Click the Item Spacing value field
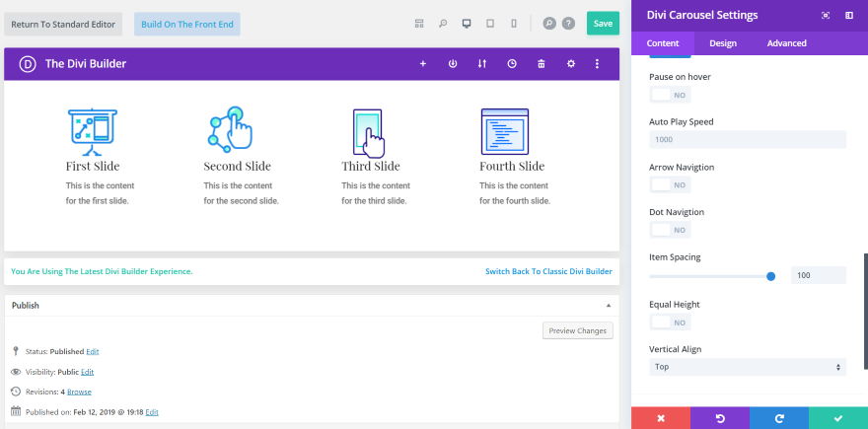 [x=818, y=275]
